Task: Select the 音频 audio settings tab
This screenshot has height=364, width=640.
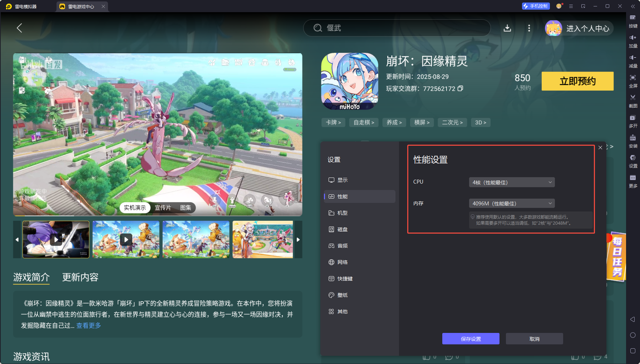Action: point(360,246)
